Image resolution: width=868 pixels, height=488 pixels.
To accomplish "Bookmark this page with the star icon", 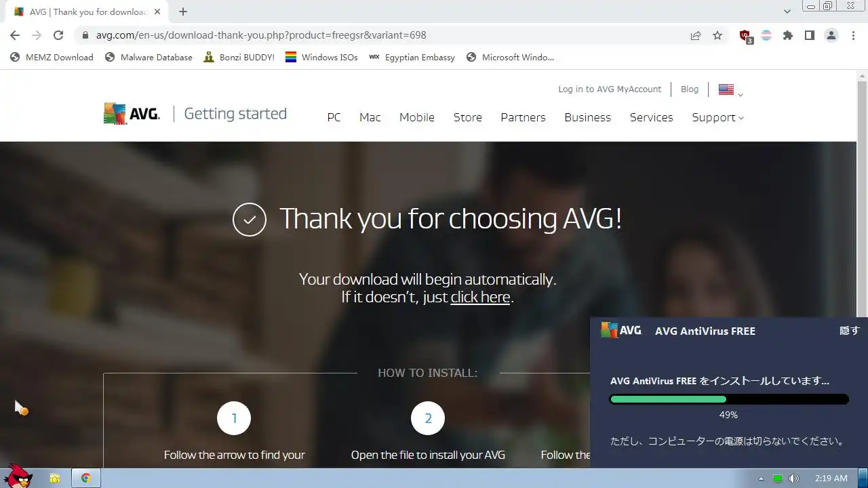I will pyautogui.click(x=717, y=35).
